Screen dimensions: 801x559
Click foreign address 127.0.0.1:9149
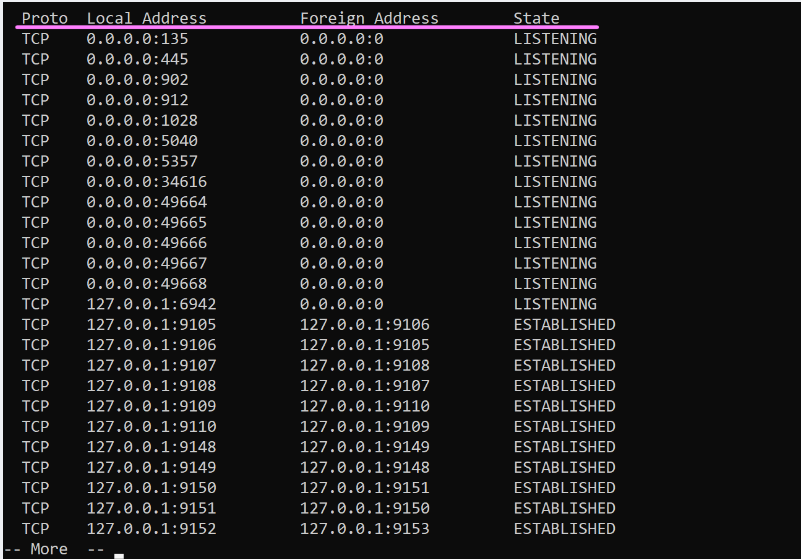[x=365, y=448]
